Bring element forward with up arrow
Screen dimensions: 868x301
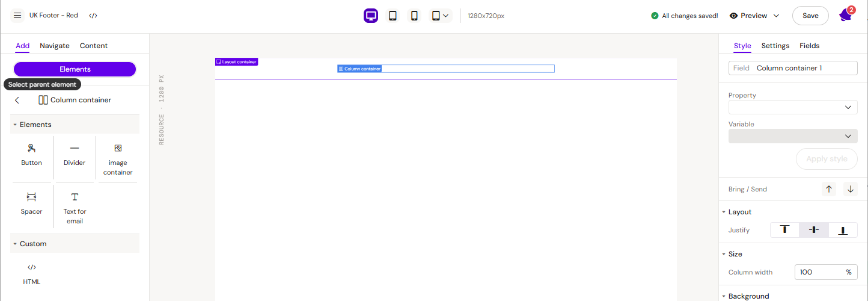click(x=829, y=189)
